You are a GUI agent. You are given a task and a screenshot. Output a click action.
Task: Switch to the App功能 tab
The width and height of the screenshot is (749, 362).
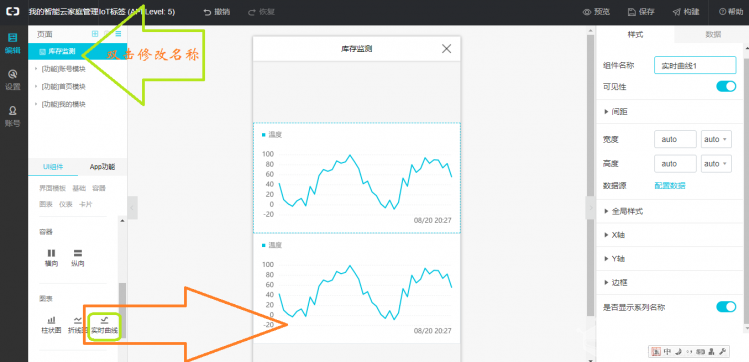click(102, 167)
